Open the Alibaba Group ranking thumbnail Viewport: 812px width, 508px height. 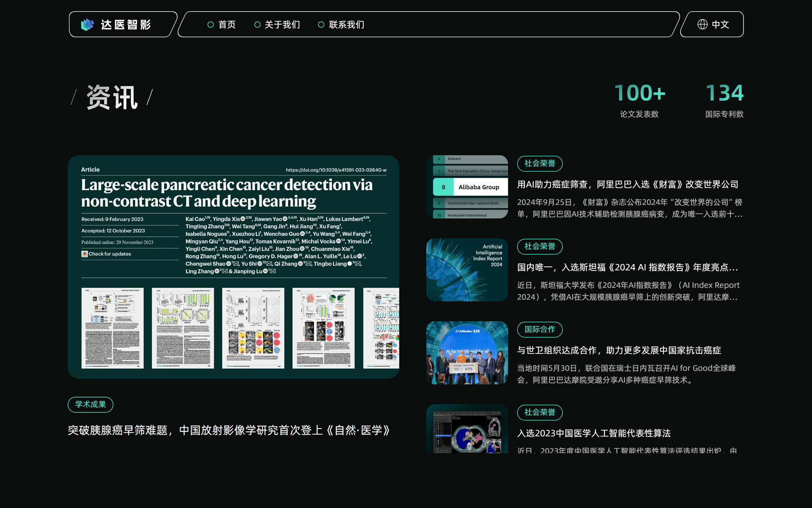tap(467, 187)
